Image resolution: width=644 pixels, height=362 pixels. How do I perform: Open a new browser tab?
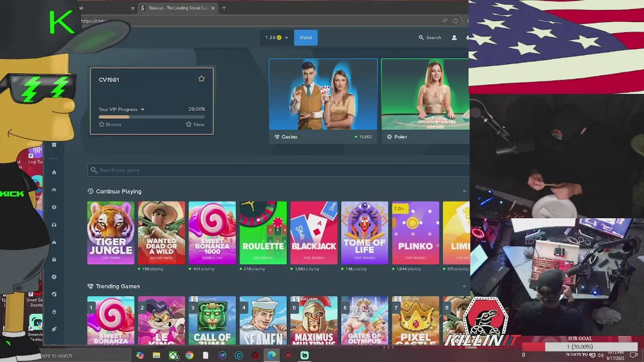coord(224,8)
